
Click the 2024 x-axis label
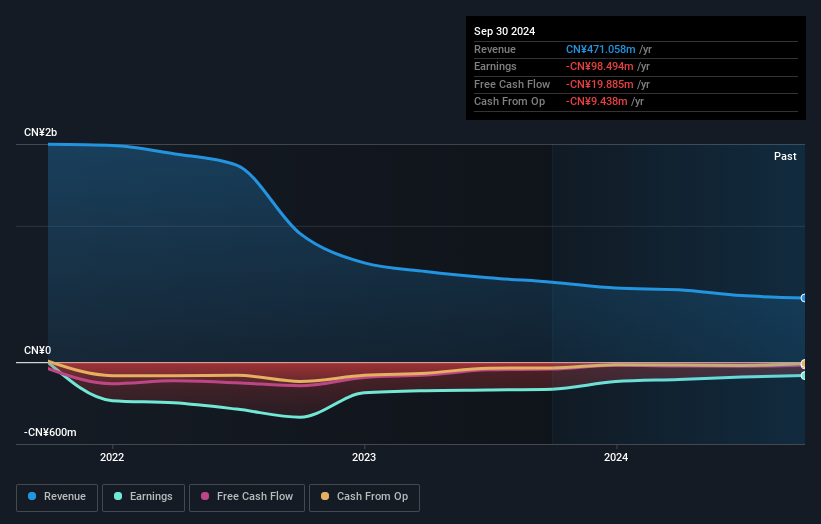point(616,457)
